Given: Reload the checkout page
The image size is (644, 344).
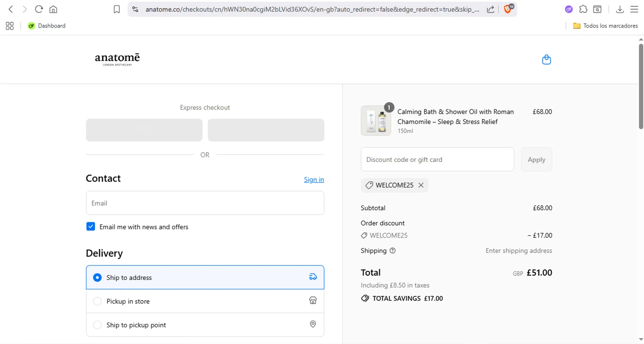Looking at the screenshot, I should coord(39,9).
